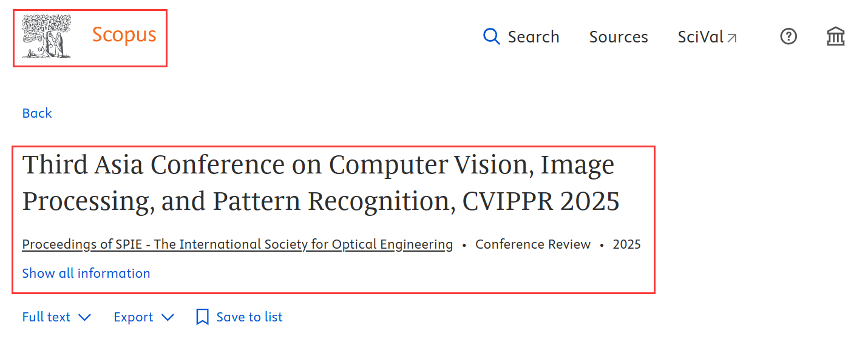
Task: Click the Save to list bookmark icon
Action: click(202, 317)
